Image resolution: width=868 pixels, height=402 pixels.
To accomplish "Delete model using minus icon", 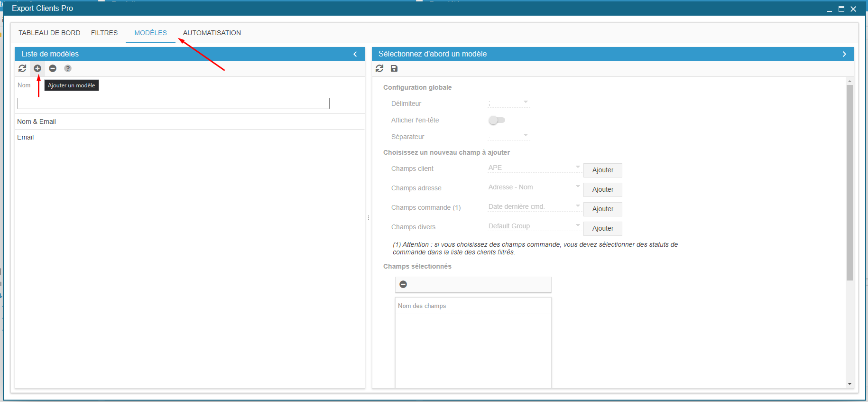I will coord(53,68).
